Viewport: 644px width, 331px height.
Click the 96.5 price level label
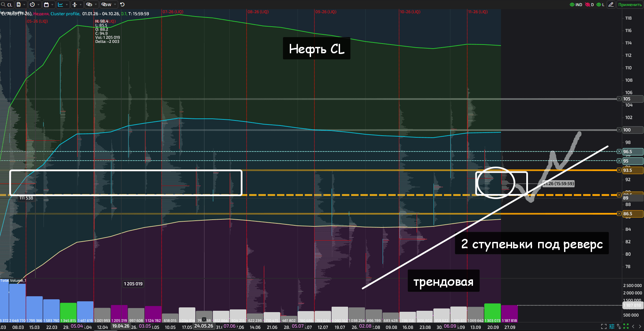[x=633, y=152]
